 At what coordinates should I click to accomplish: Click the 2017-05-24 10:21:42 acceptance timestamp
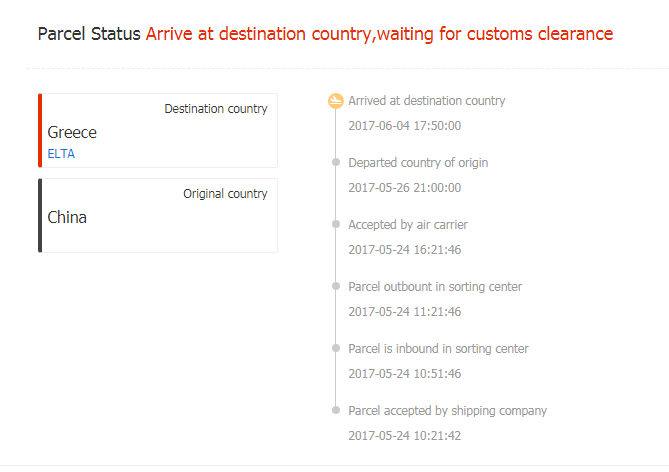click(404, 436)
